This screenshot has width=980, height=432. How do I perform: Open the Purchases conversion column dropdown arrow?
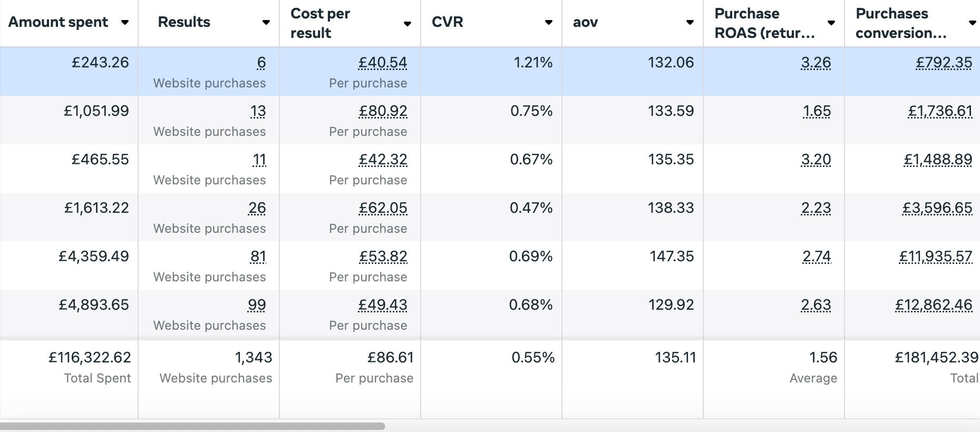click(x=973, y=23)
